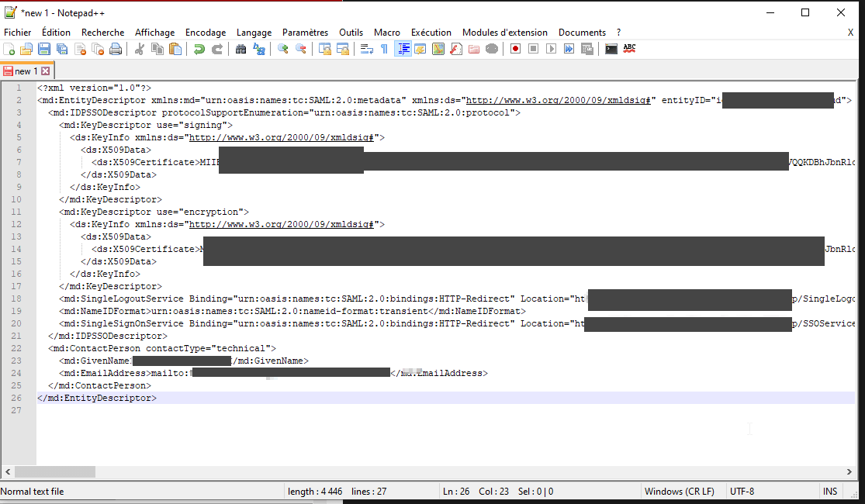
Task: Open the Édition menu
Action: tap(57, 33)
